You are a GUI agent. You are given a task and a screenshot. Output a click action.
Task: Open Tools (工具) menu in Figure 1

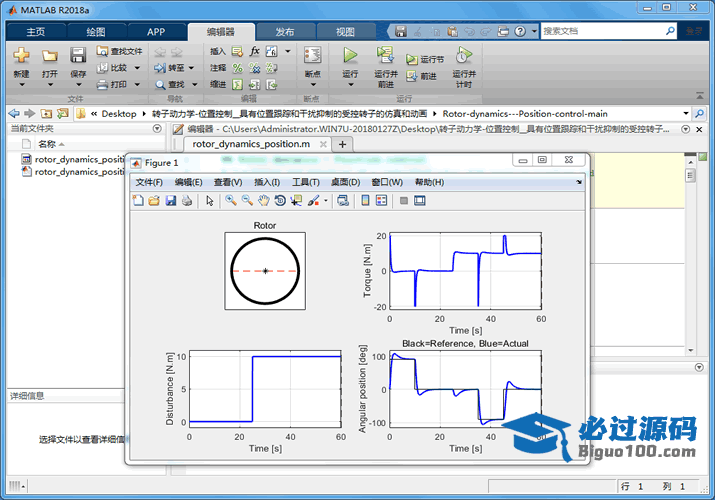[306, 182]
